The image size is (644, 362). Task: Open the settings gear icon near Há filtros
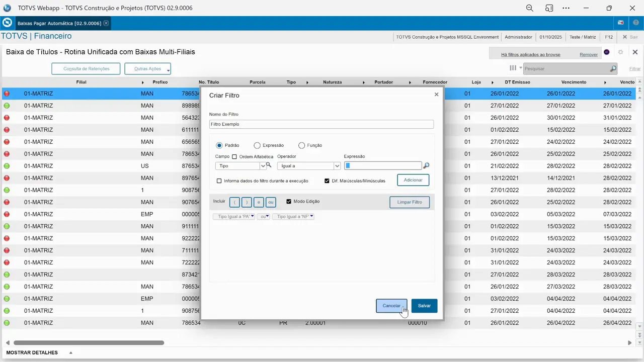point(620,52)
